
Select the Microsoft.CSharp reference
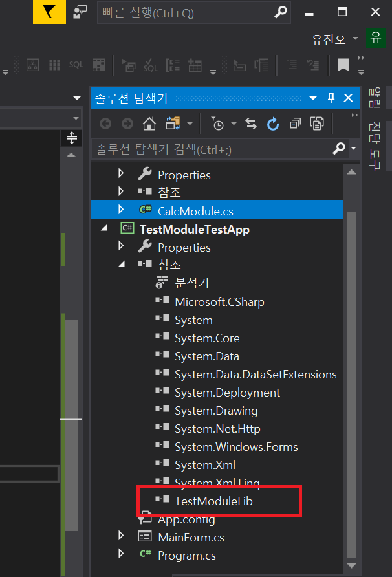pos(219,301)
